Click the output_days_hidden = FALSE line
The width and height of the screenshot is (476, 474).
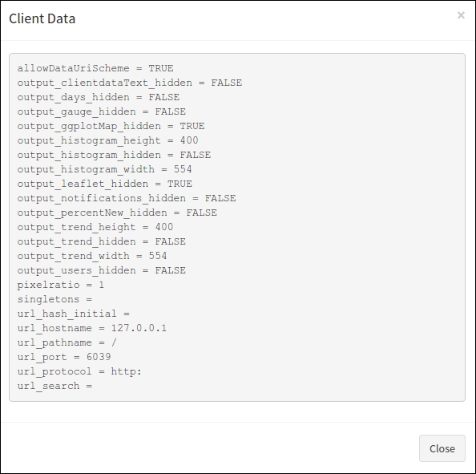[99, 97]
